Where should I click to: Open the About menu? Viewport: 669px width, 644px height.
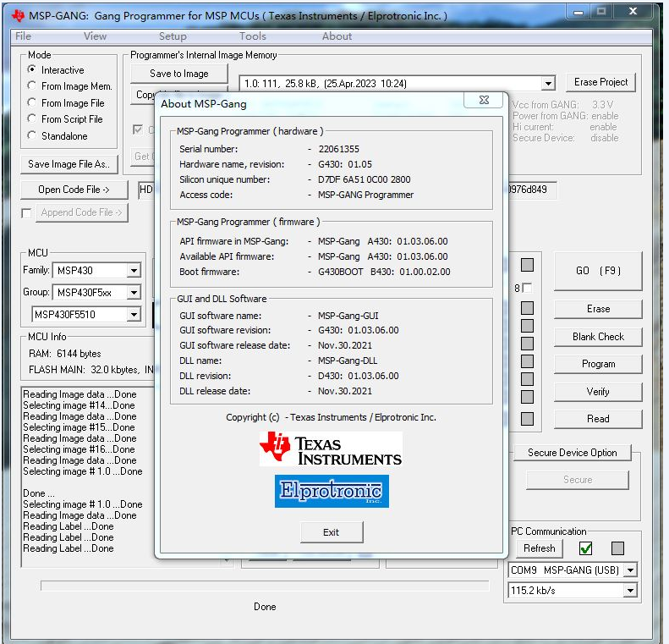pyautogui.click(x=337, y=36)
